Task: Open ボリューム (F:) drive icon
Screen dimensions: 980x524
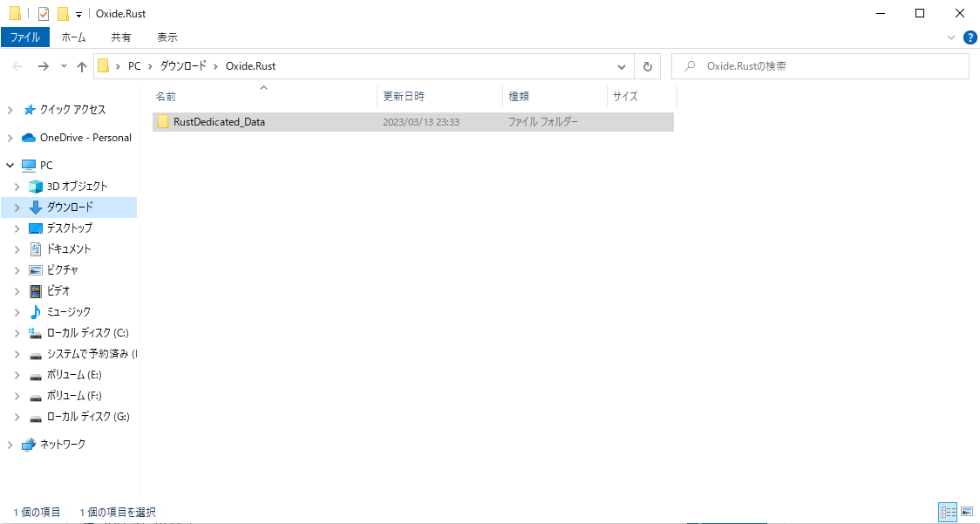Action: click(36, 397)
